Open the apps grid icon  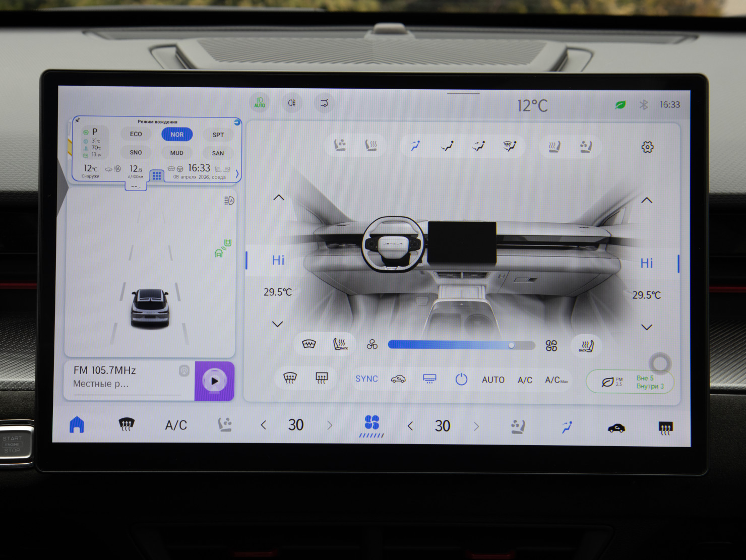tap(157, 175)
